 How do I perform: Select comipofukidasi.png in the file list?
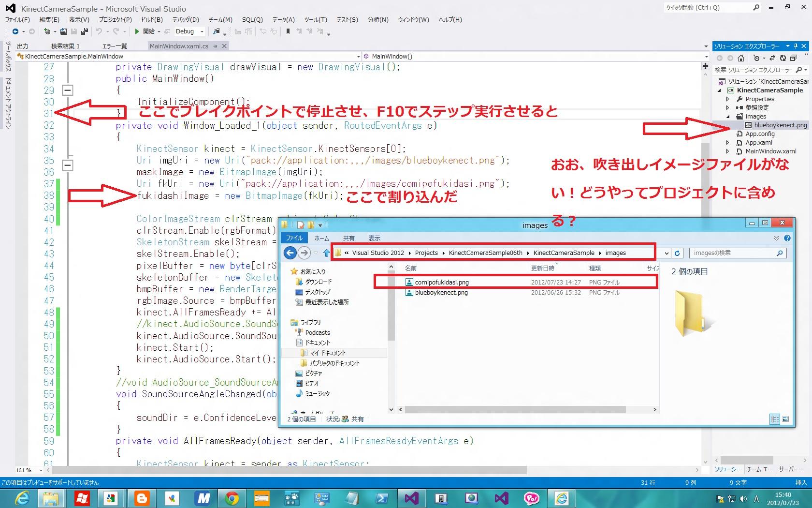(x=442, y=283)
